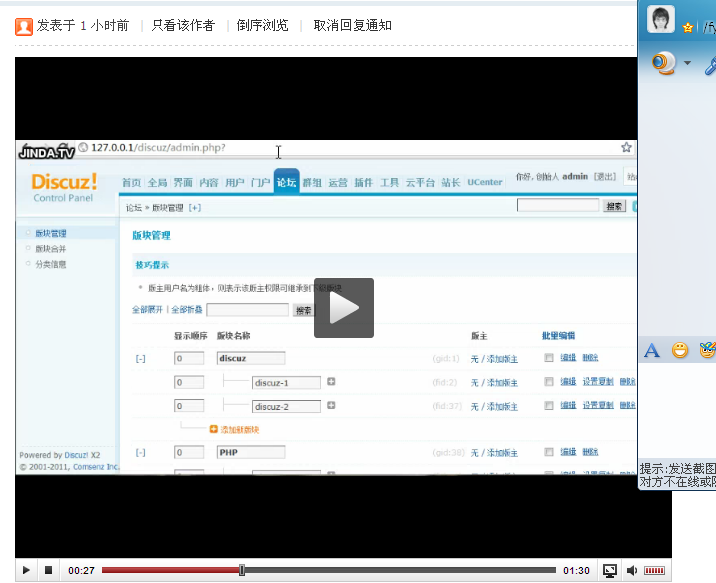
Task: Open the 首页 tab in admin panel
Action: [132, 183]
